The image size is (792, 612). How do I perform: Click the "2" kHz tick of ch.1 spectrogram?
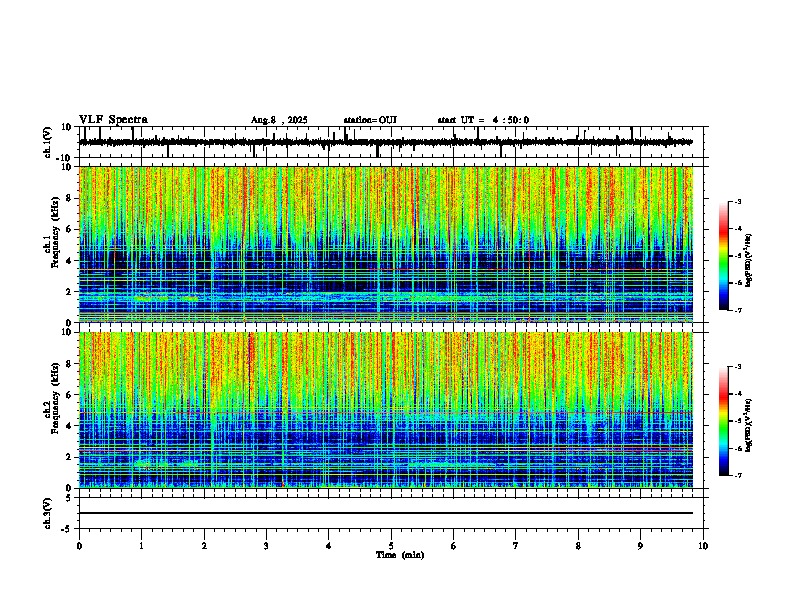(x=70, y=291)
